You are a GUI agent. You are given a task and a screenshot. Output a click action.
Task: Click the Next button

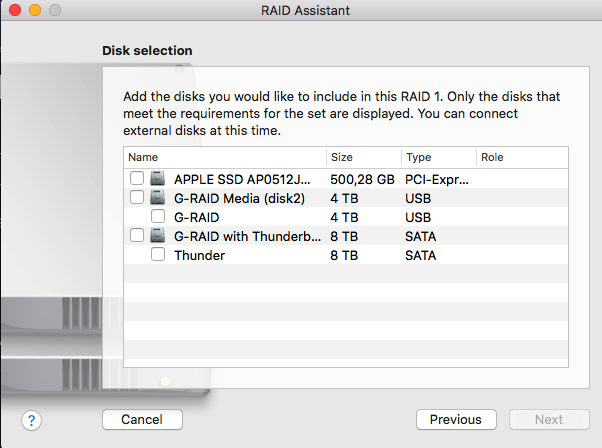coord(549,419)
